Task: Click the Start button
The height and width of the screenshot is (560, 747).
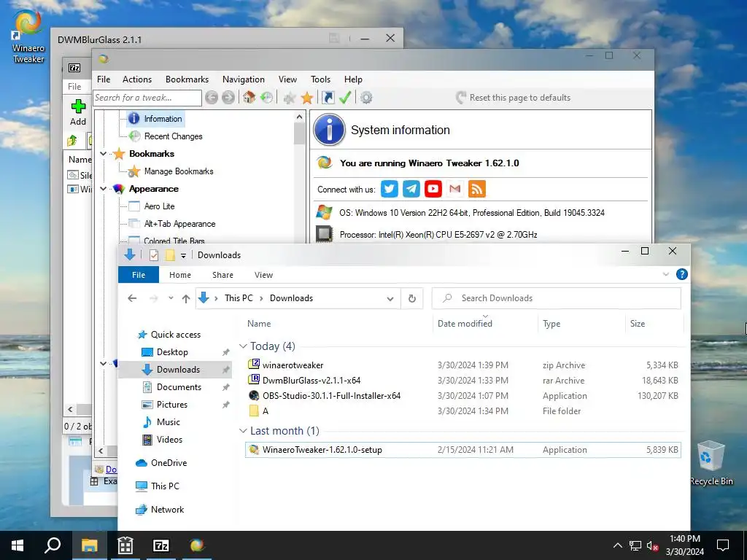Action: click(18, 545)
